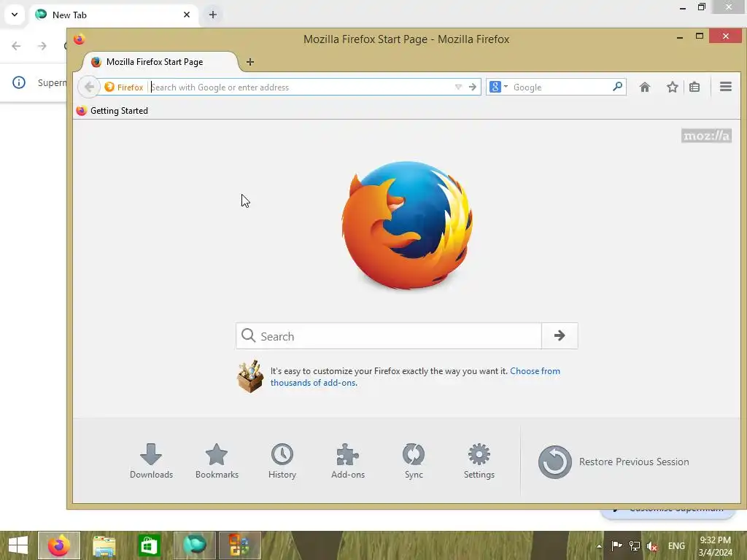Click forward arrow in Supermium window
The image size is (747, 560).
[x=42, y=46]
